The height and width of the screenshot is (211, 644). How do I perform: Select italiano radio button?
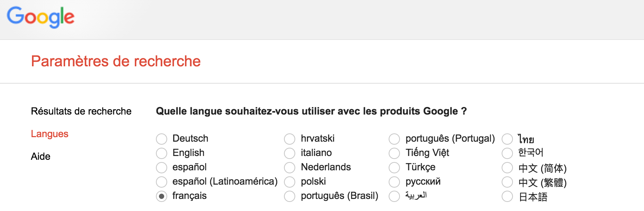(290, 153)
